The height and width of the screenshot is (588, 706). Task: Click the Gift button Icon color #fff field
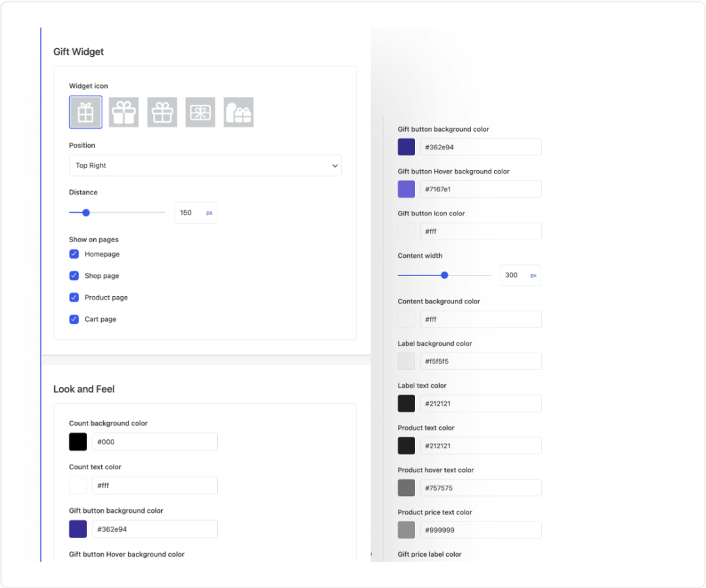pos(481,232)
